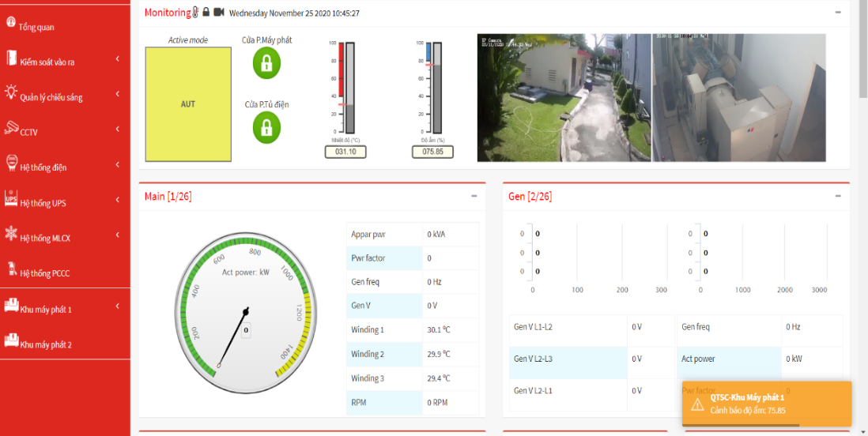Open the Hệ thống UPS menu label
Image resolution: width=868 pixels, height=436 pixels.
(x=43, y=203)
